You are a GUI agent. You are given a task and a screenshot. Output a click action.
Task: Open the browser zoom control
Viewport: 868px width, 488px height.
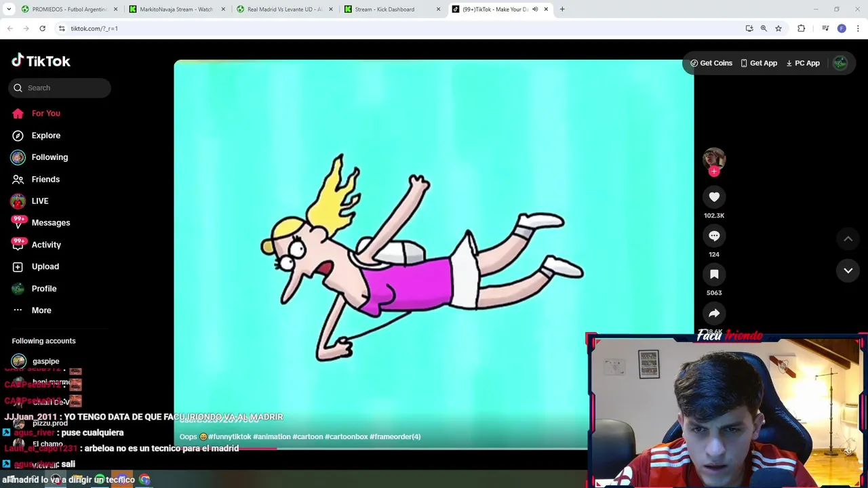click(x=764, y=28)
